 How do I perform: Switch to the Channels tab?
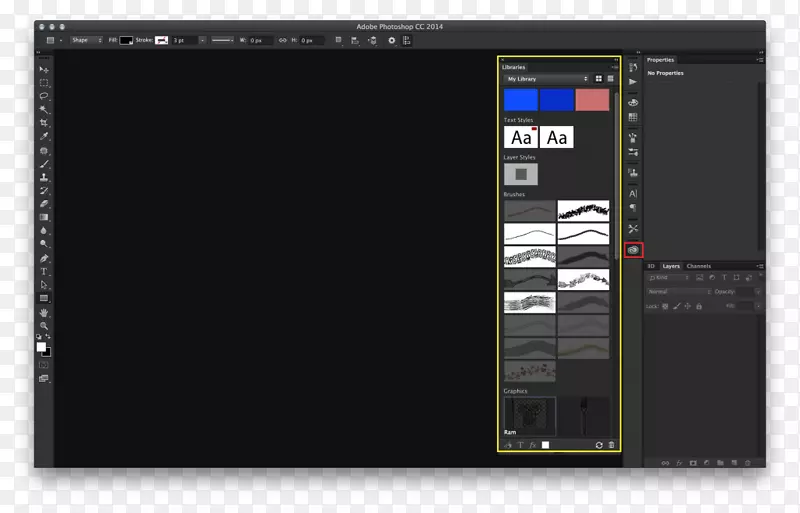coord(699,266)
